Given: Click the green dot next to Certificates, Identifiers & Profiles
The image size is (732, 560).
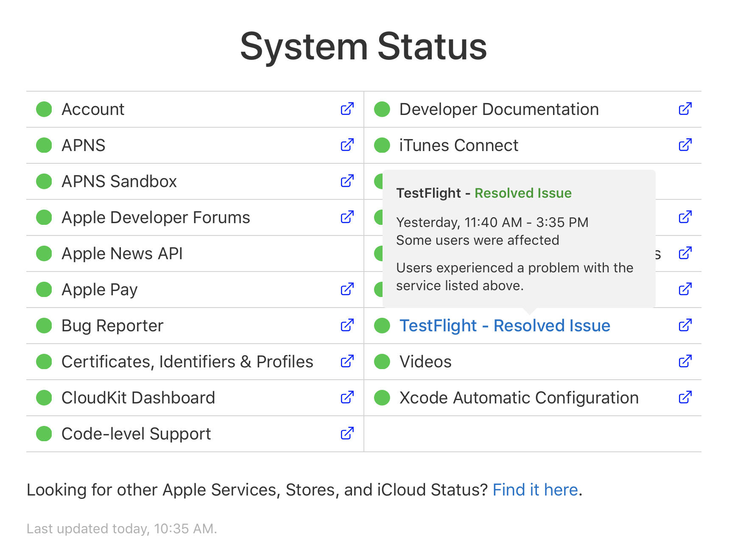Looking at the screenshot, I should [x=44, y=361].
